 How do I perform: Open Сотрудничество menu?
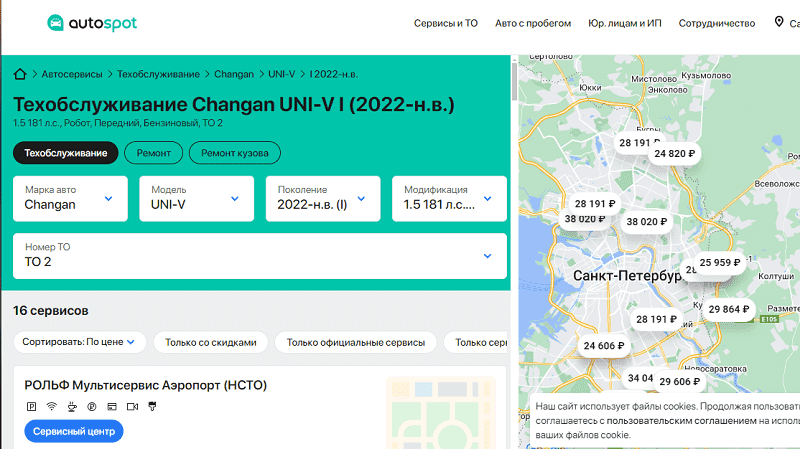coord(716,23)
